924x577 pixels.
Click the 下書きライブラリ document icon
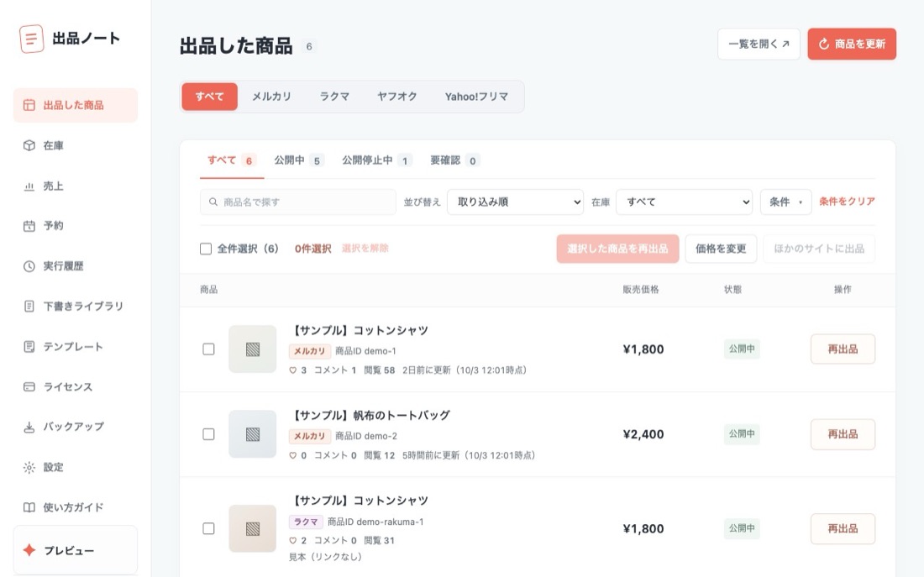click(x=29, y=306)
